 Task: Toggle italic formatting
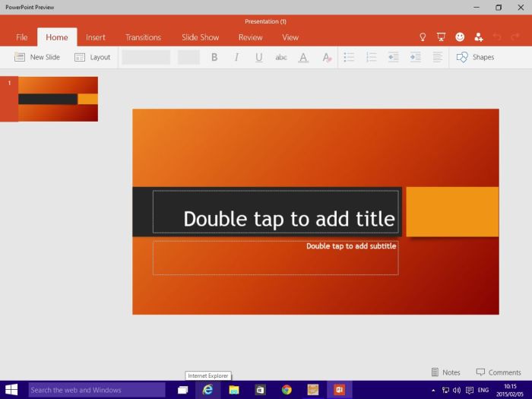tap(236, 57)
